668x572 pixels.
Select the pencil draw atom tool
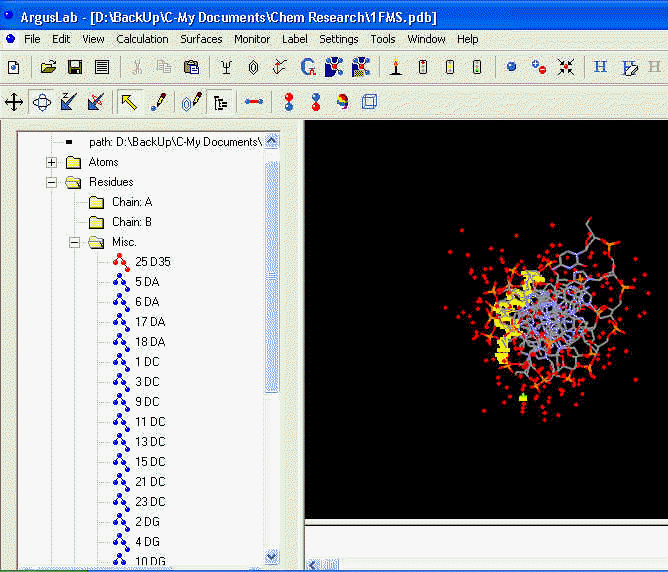[x=157, y=102]
